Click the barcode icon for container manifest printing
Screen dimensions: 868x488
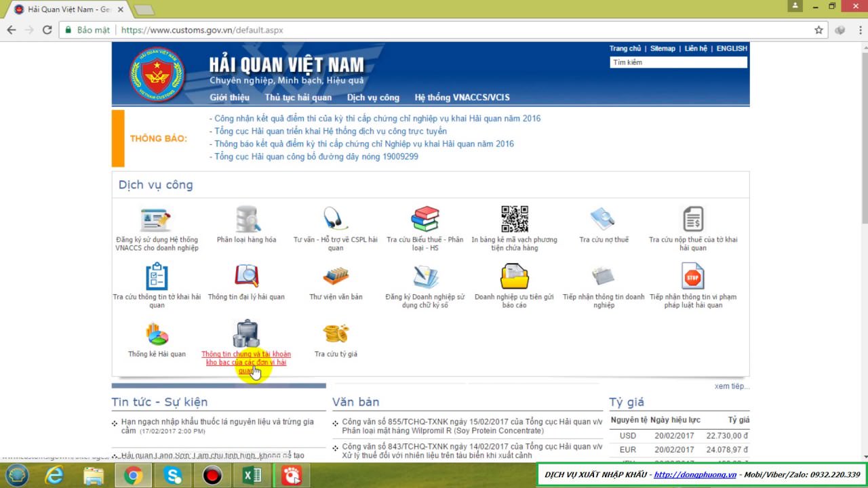tap(514, 217)
